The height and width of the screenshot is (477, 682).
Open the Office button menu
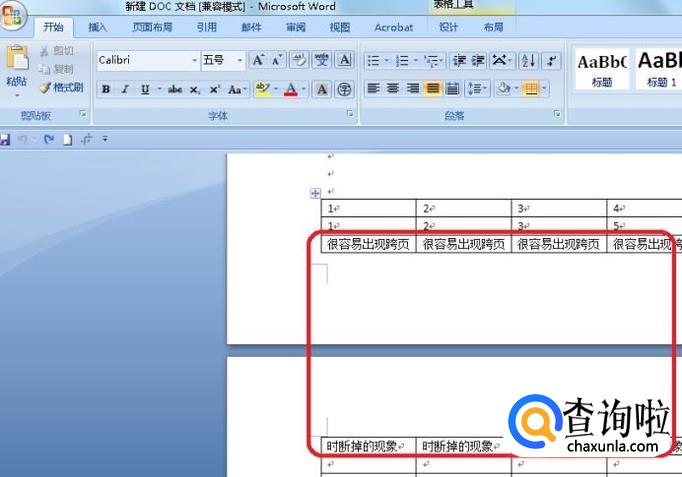pyautogui.click(x=12, y=14)
